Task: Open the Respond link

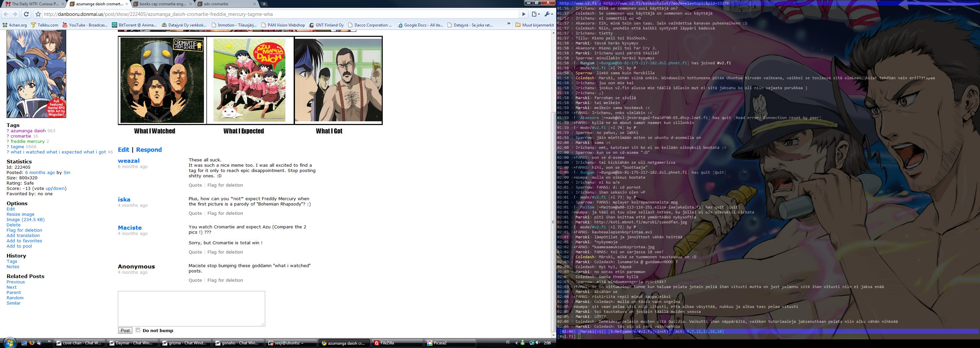Action: point(149,149)
